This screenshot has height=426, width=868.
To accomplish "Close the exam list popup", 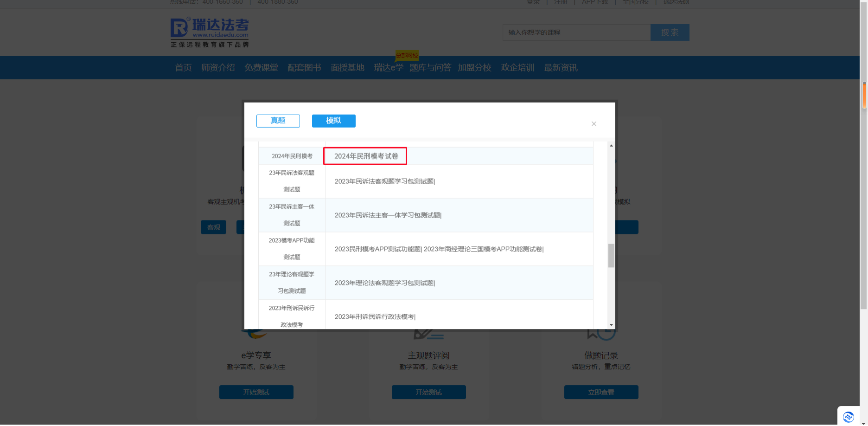I will (594, 124).
